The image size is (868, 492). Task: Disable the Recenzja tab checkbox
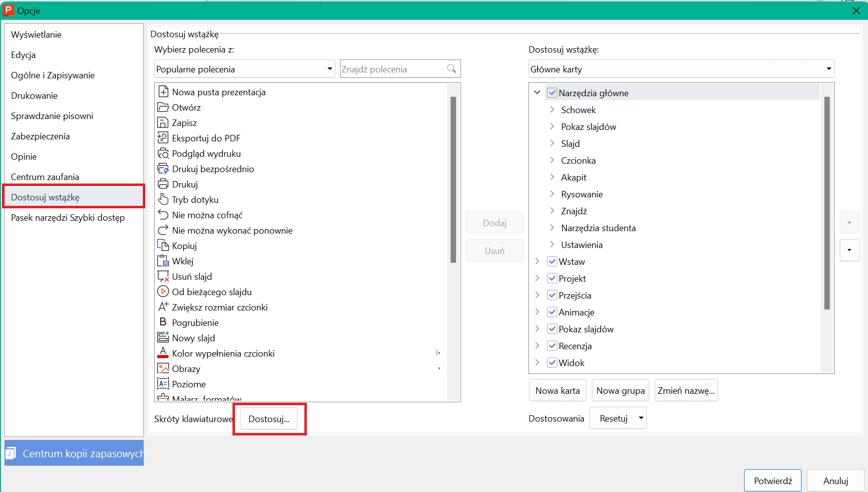point(552,346)
